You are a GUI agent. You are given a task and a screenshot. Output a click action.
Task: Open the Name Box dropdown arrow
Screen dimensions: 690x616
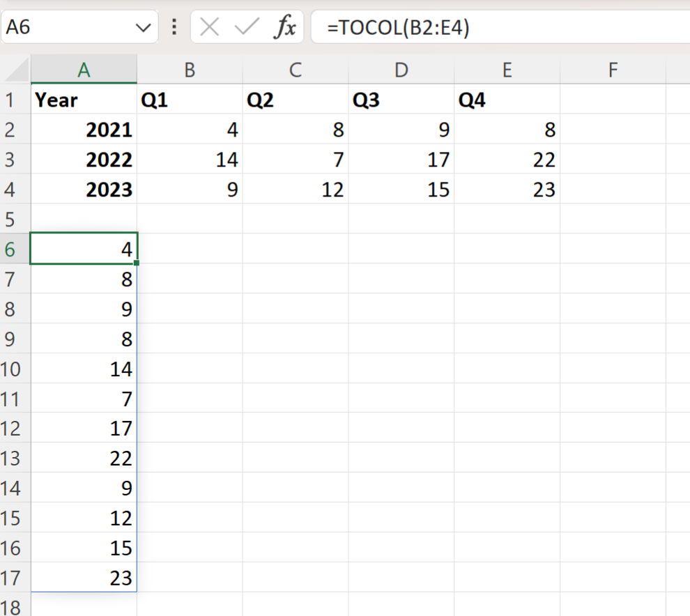144,27
